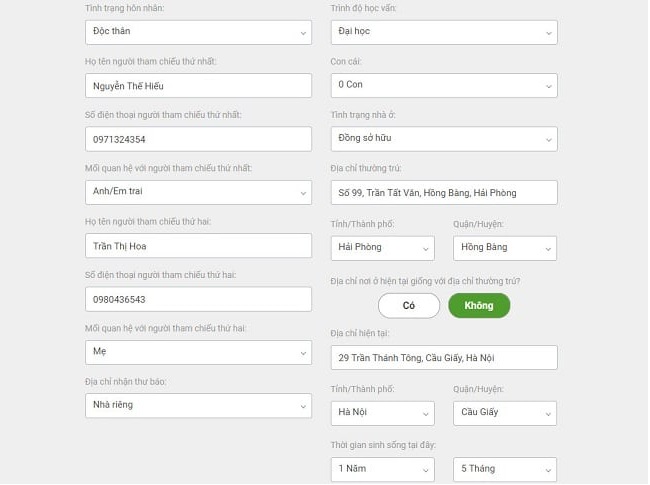
Task: Open the Hải Phòng province dropdown
Action: point(382,247)
